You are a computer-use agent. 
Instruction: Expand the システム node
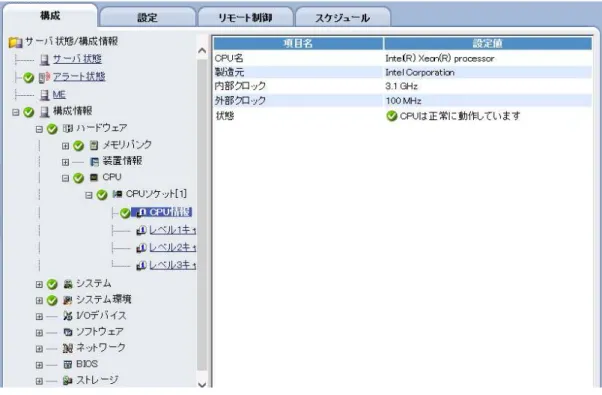(39, 284)
